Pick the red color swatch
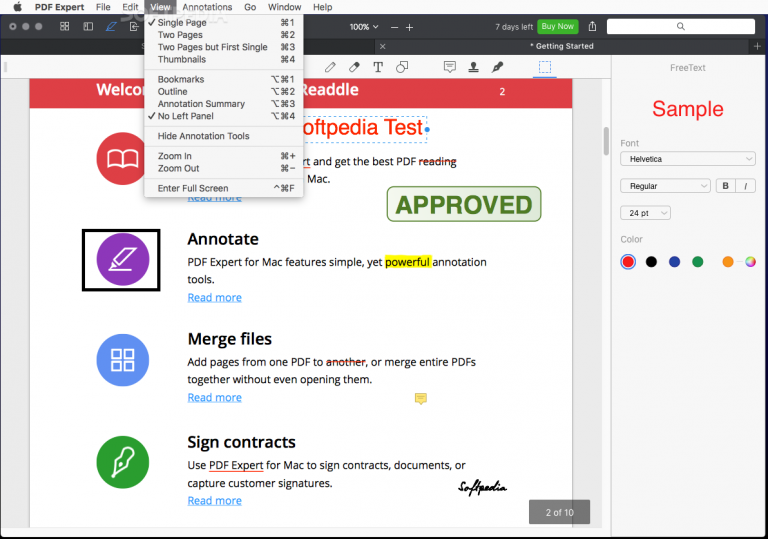This screenshot has height=539, width=768. tap(628, 262)
